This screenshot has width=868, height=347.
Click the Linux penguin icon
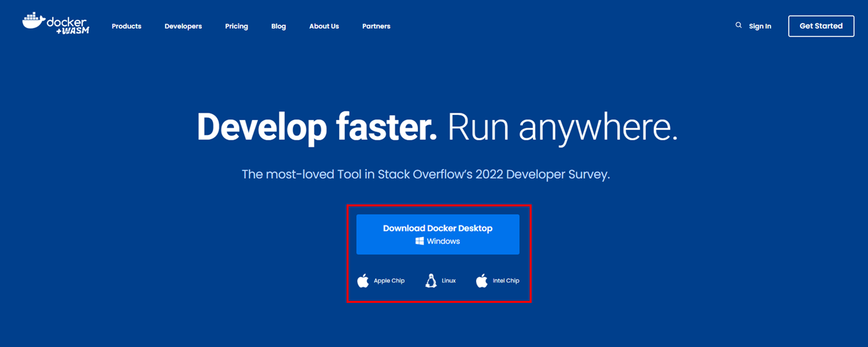tap(431, 280)
